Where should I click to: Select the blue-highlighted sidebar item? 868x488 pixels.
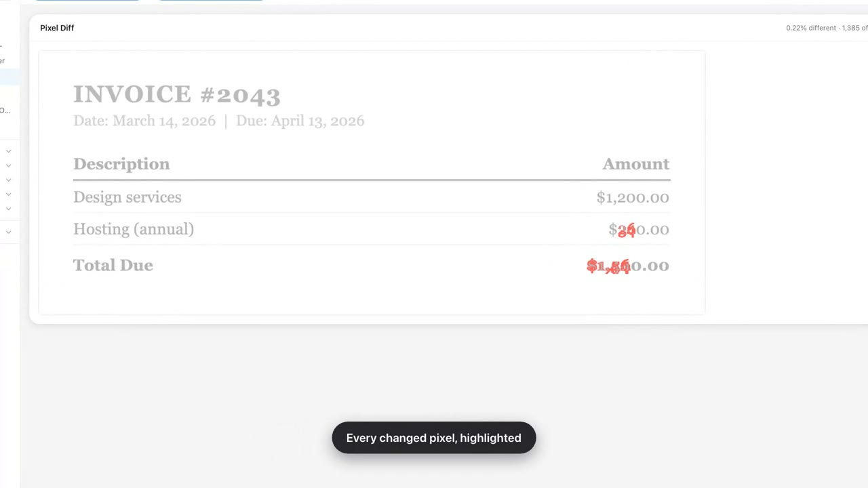click(9, 77)
